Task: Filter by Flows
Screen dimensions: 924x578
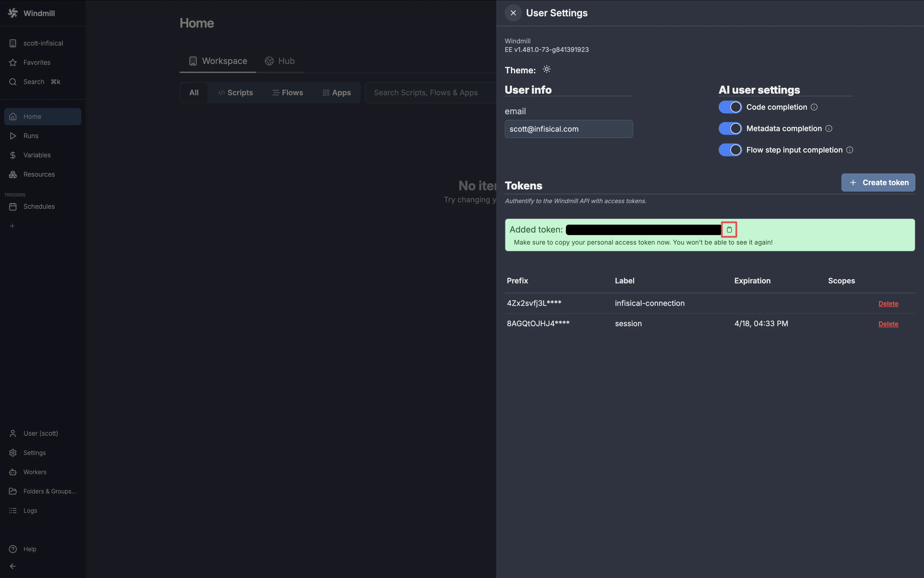Action: tap(287, 93)
